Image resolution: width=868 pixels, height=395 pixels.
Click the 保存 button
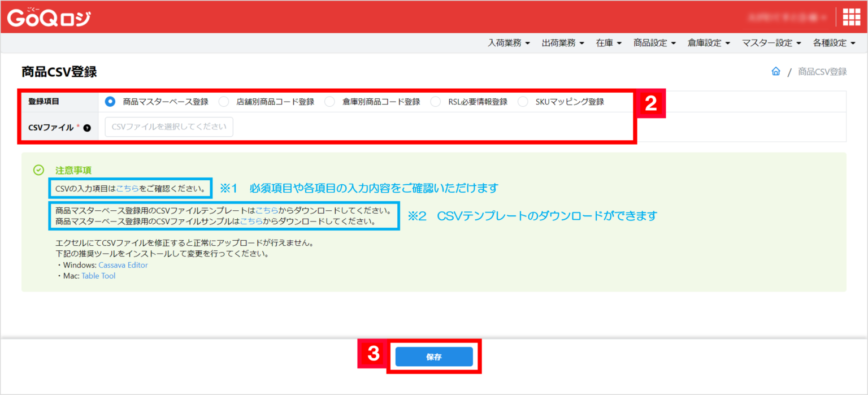(x=434, y=356)
